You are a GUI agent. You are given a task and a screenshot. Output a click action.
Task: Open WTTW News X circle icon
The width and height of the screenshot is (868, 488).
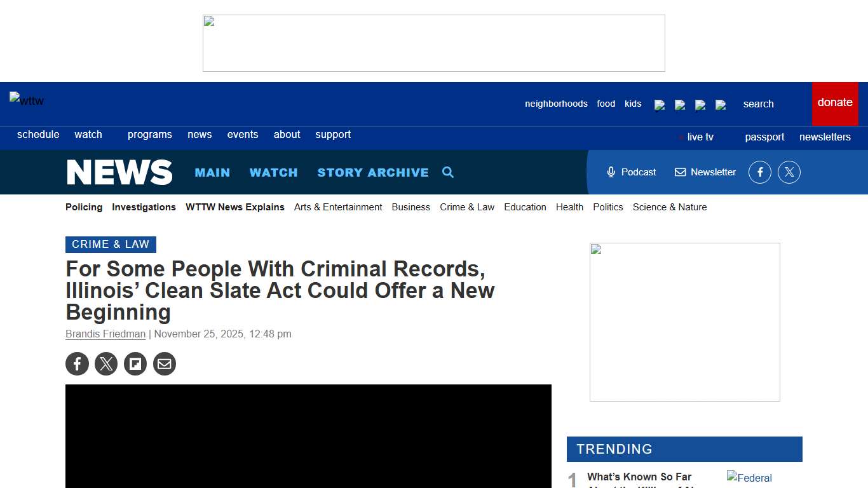click(x=789, y=172)
